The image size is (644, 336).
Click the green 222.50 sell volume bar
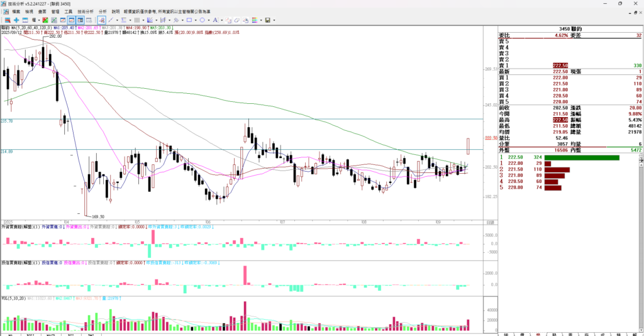(x=582, y=157)
